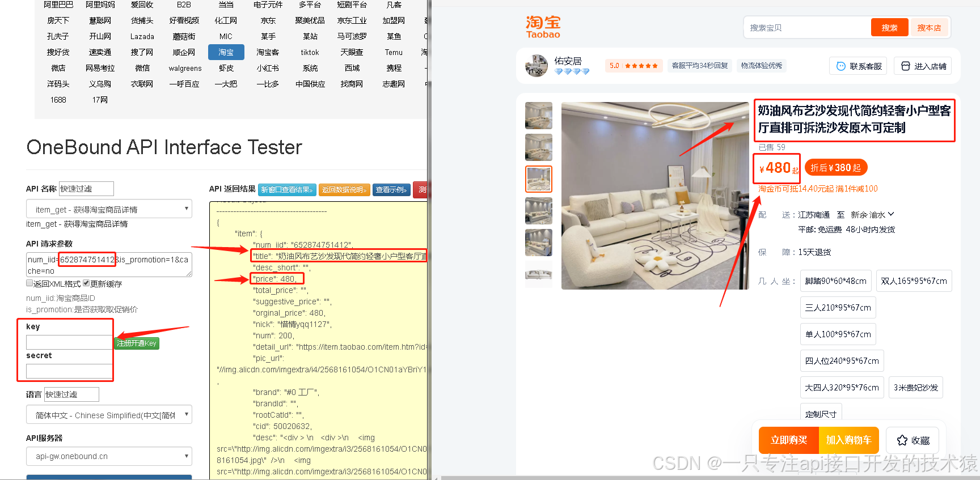Click the API 名称 quick filter field
The width and height of the screenshot is (980, 480).
[86, 189]
